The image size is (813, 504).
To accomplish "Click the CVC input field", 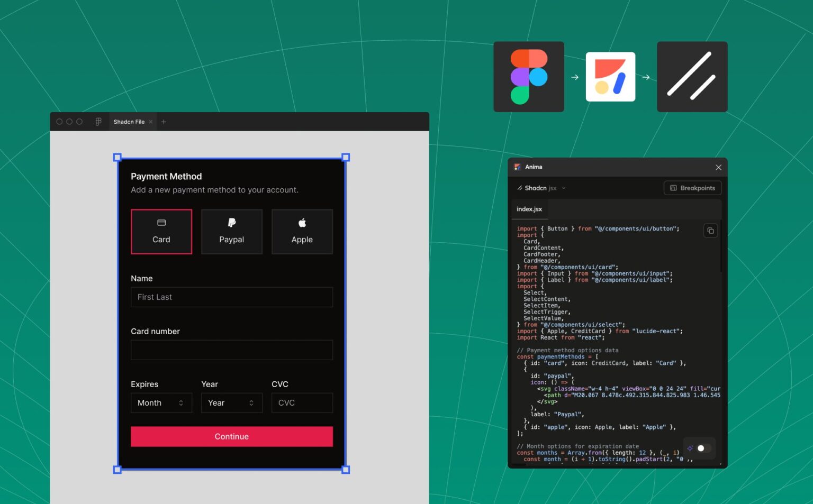I will point(302,402).
